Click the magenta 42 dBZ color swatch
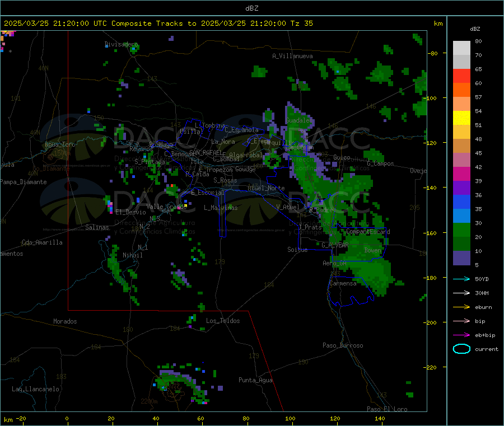Image resolution: width=504 pixels, height=426 pixels. (x=461, y=174)
